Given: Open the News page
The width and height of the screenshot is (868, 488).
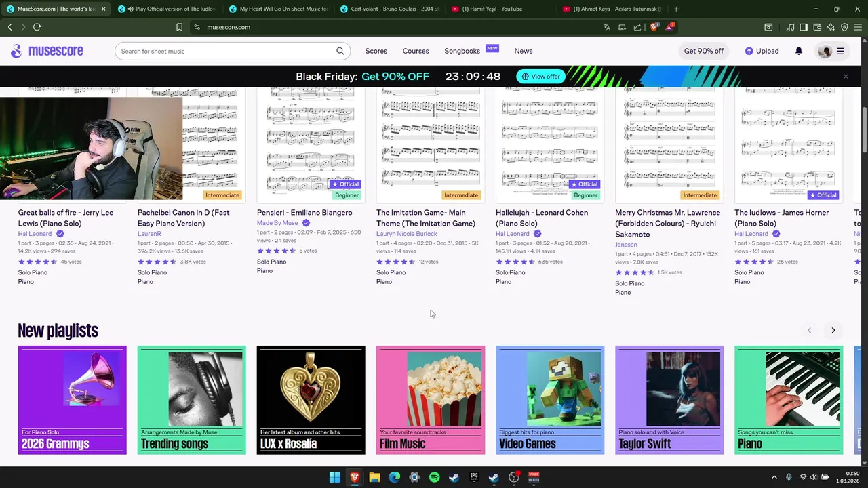Looking at the screenshot, I should click(x=524, y=51).
